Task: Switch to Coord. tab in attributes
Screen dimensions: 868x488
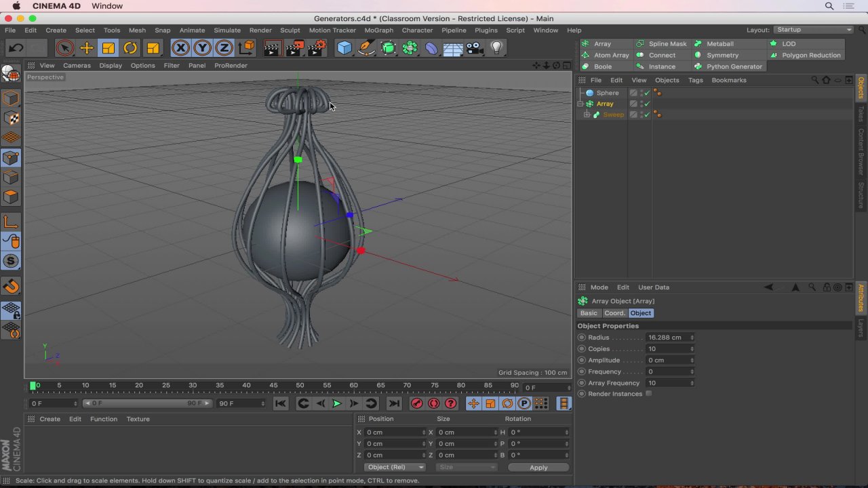Action: [614, 313]
